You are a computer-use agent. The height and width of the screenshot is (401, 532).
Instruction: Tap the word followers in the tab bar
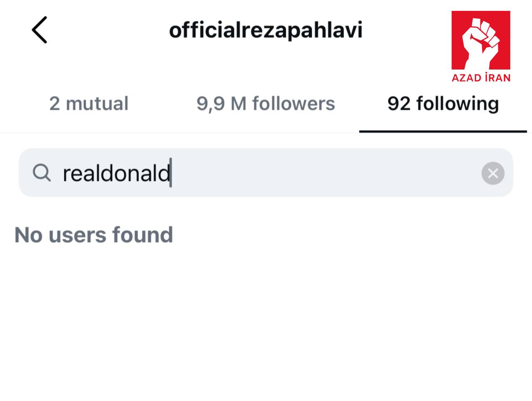click(x=293, y=104)
